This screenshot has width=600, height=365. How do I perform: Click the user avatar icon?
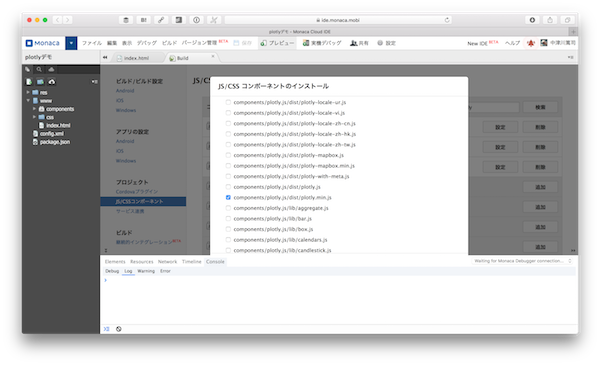[x=544, y=43]
